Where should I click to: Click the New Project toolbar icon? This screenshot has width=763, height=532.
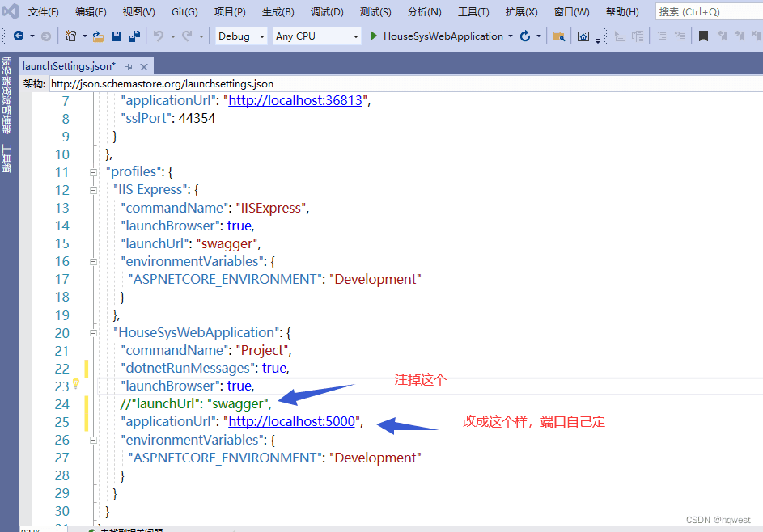coord(71,36)
